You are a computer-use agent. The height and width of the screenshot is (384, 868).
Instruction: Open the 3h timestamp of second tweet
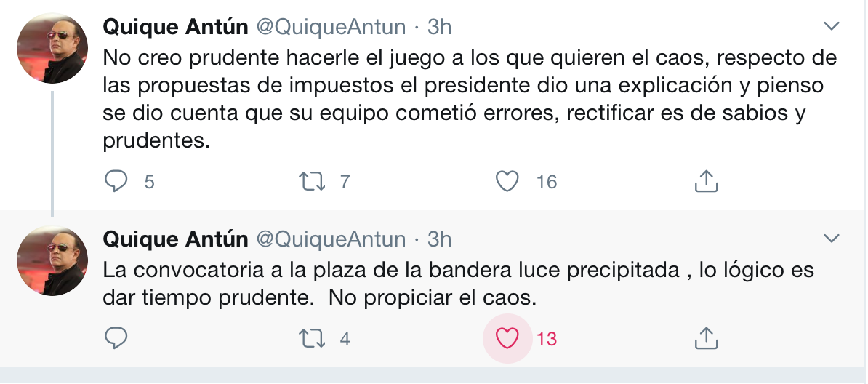tap(440, 239)
